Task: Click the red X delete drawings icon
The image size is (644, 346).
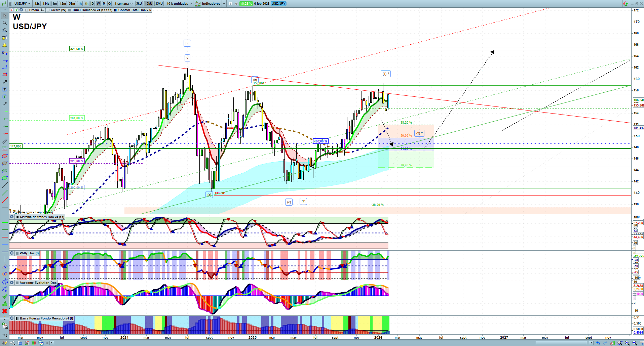Action: pos(5,311)
